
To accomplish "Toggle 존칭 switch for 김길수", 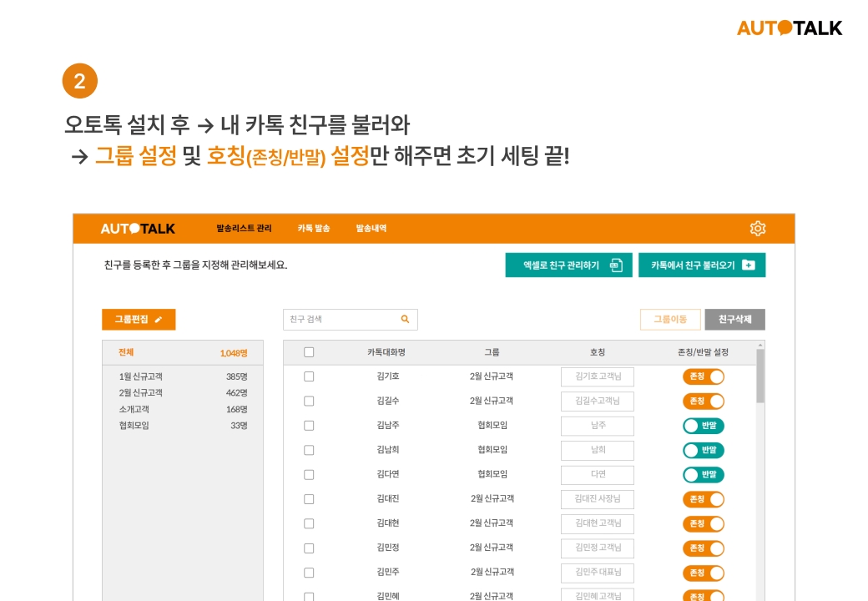I will pos(704,401).
